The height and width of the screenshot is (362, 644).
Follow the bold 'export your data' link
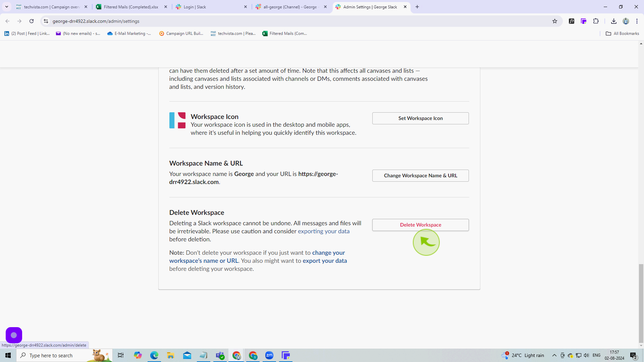pyautogui.click(x=325, y=261)
